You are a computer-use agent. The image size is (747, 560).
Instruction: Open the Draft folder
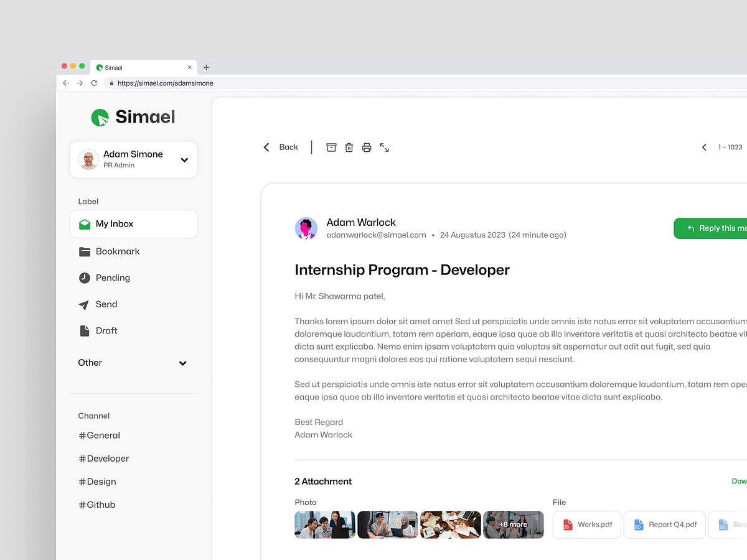106,330
